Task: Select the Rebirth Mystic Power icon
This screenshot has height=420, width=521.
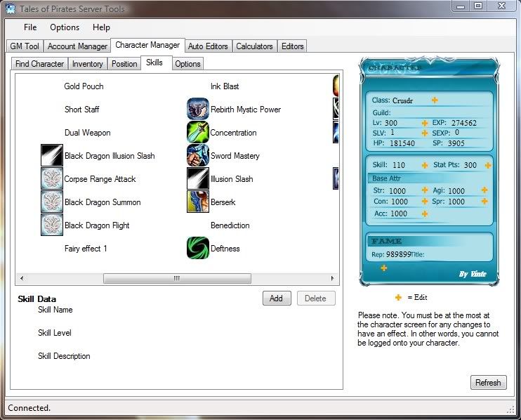Action: tap(198, 109)
